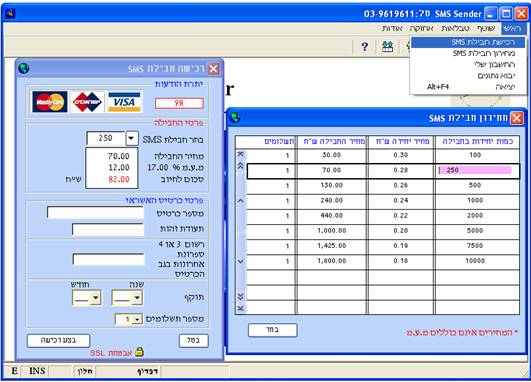Click the message balance field showing 98
This screenshot has height=382, width=531.
179,103
